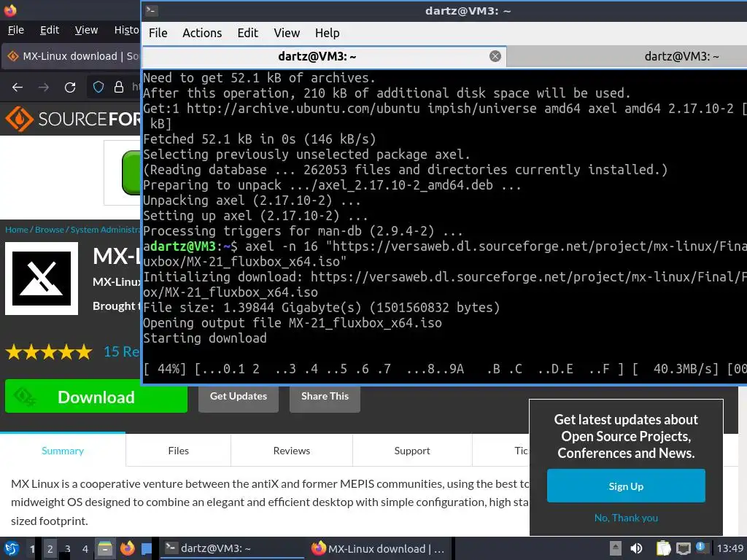Click No, Thank you link
747x560 pixels.
(x=626, y=518)
